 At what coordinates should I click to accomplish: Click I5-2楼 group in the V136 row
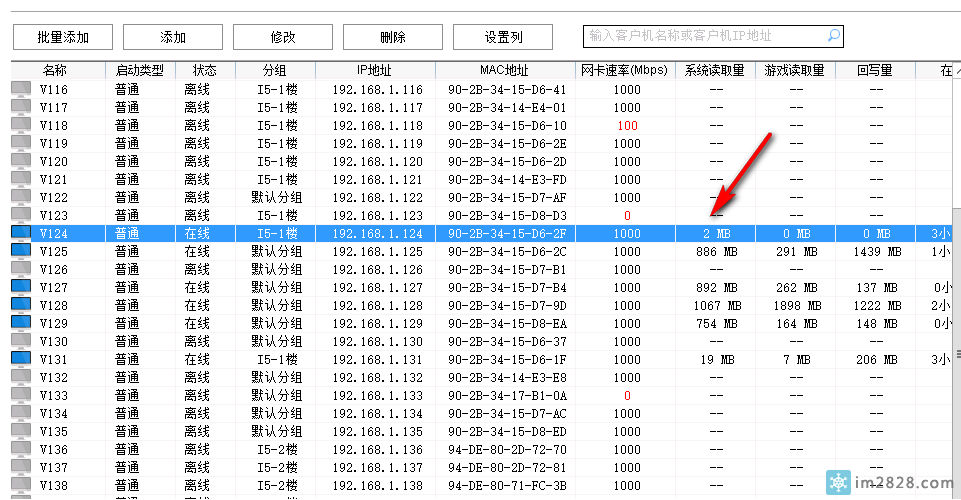click(x=277, y=450)
